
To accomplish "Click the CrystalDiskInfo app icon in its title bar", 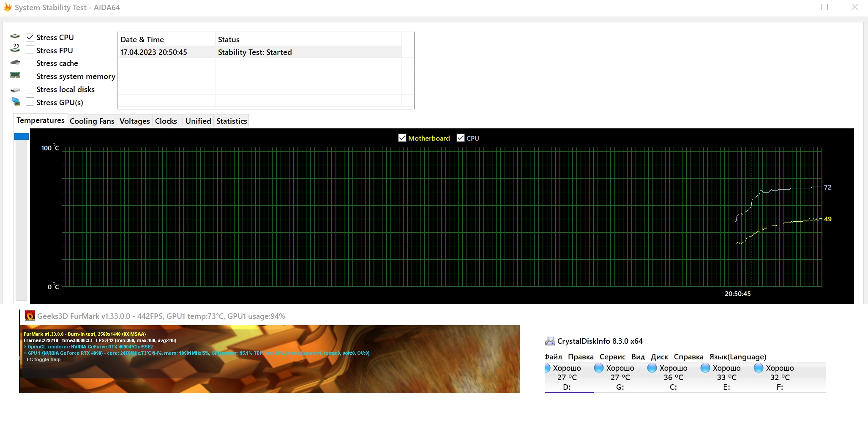I will [x=550, y=341].
